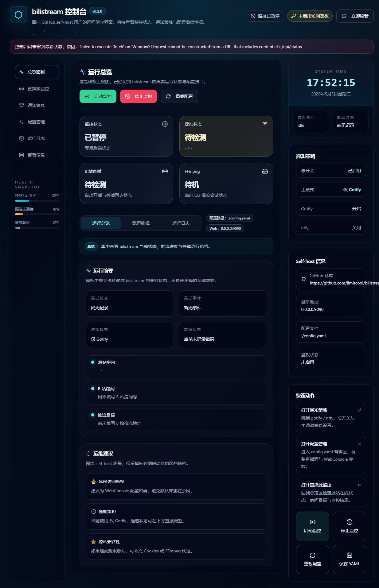Toggle the Gotify 开启 row
Image resolution: width=379 pixels, height=588 pixels.
(331, 209)
